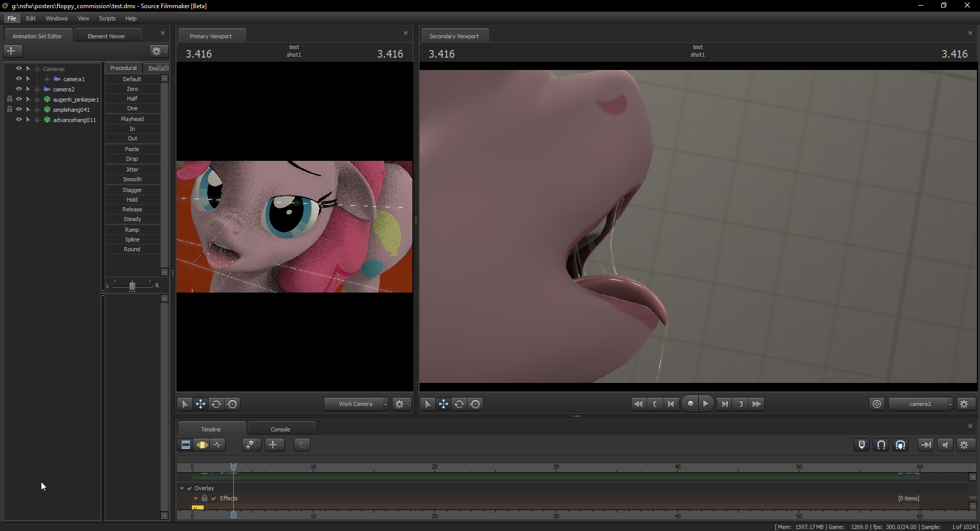Switch to the Clip Editor filmstrip icon
This screenshot has width=980, height=531.
click(186, 445)
